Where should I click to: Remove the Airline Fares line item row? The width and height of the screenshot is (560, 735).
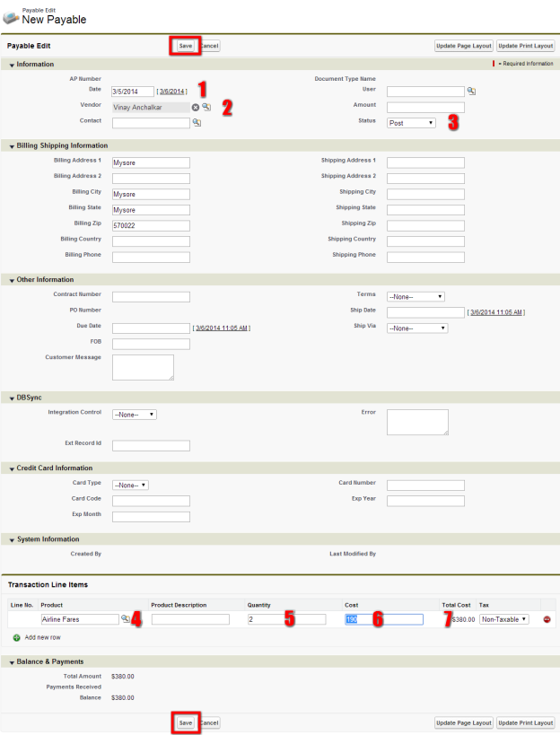(547, 619)
